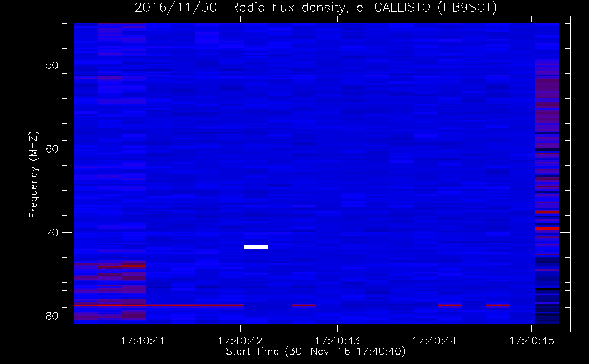This screenshot has width=589, height=364.
Task: Click the bright red bar near 70 MHz
Action: pyautogui.click(x=547, y=229)
